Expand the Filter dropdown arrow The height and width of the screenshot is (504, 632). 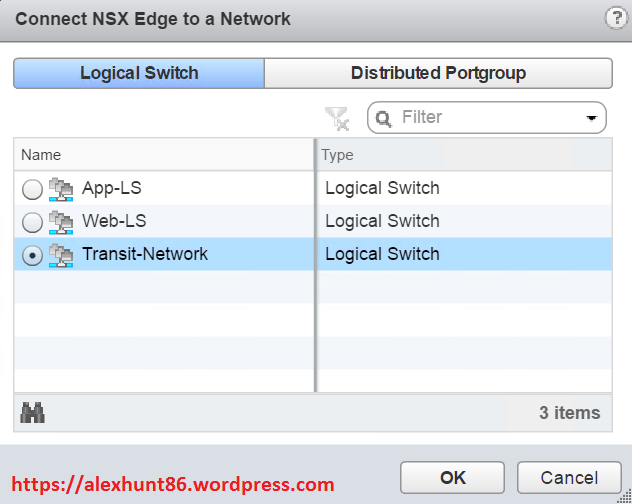[x=591, y=118]
